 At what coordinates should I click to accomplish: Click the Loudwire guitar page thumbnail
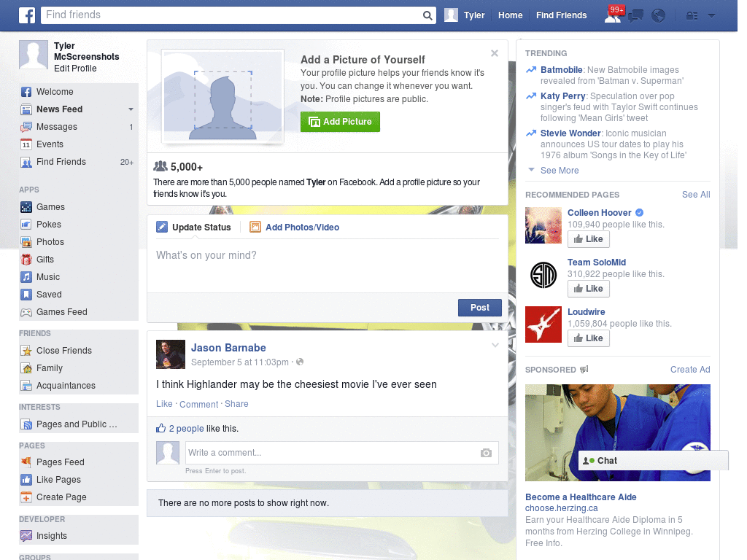point(543,324)
